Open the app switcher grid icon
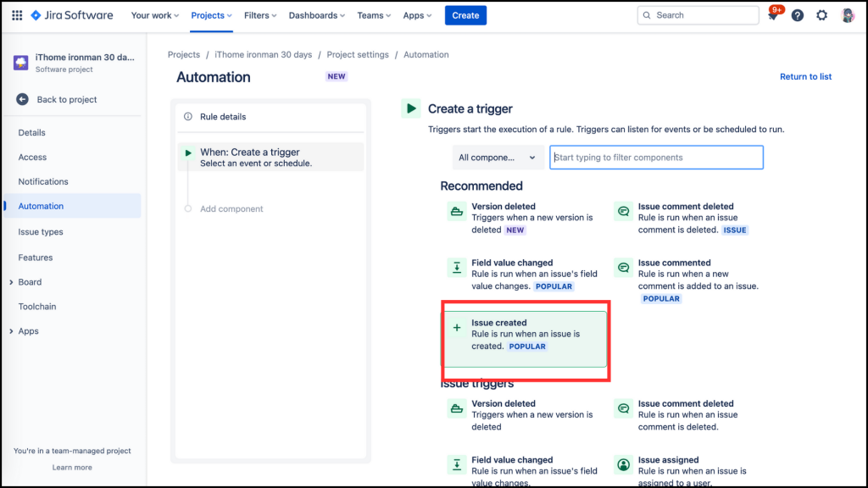The width and height of the screenshot is (868, 488). point(17,15)
